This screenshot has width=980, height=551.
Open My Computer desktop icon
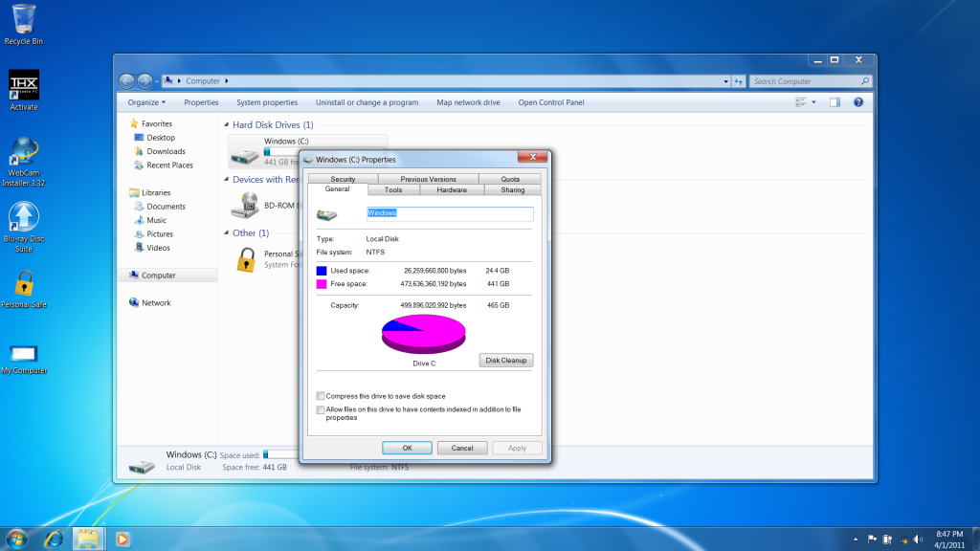click(x=24, y=360)
